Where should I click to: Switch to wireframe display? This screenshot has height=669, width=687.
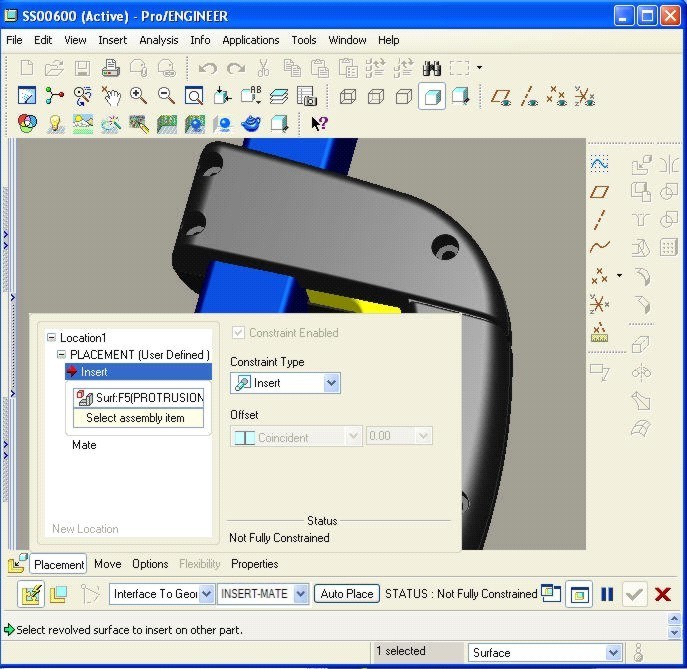348,96
